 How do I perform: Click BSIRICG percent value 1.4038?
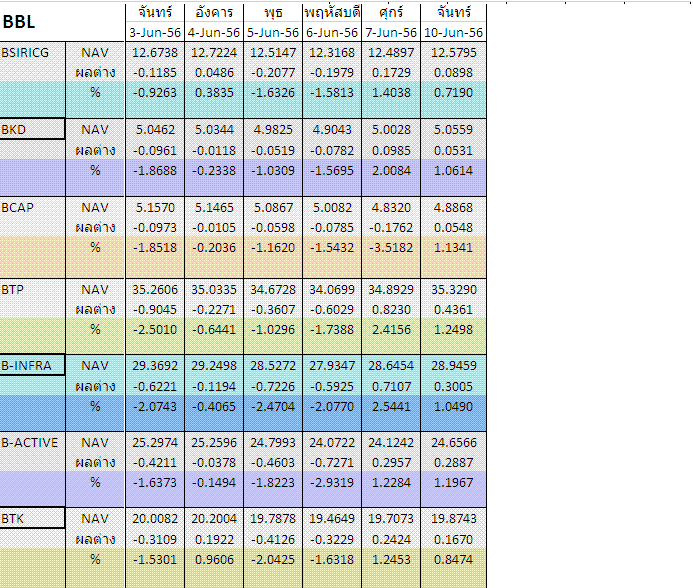click(391, 92)
